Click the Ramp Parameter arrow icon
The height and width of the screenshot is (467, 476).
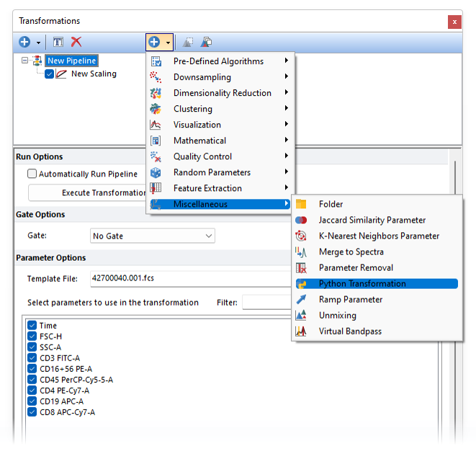point(302,300)
